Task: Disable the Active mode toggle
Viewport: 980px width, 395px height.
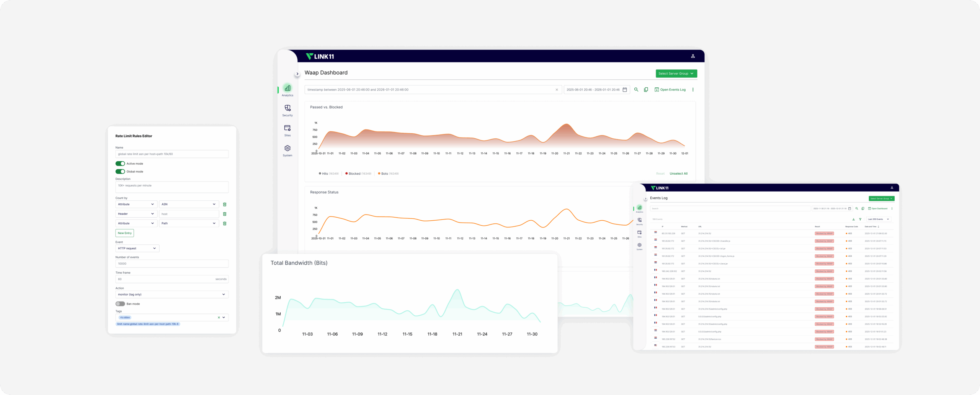Action: pos(120,164)
